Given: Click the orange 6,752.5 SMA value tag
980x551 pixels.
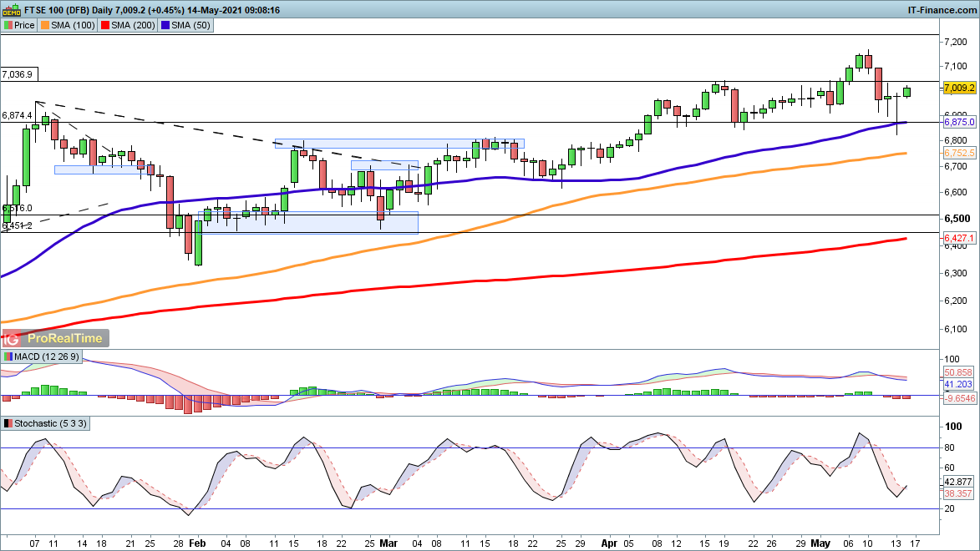Looking at the screenshot, I should click(x=958, y=154).
